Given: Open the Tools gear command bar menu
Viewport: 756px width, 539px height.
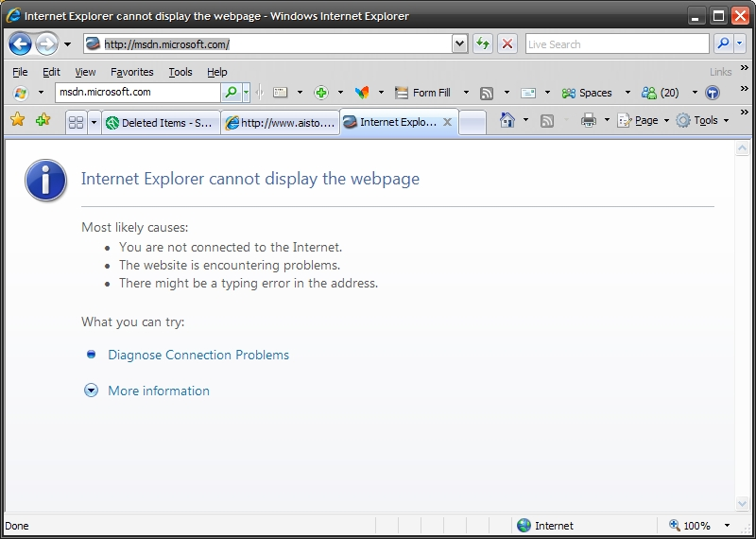Looking at the screenshot, I should coord(702,120).
